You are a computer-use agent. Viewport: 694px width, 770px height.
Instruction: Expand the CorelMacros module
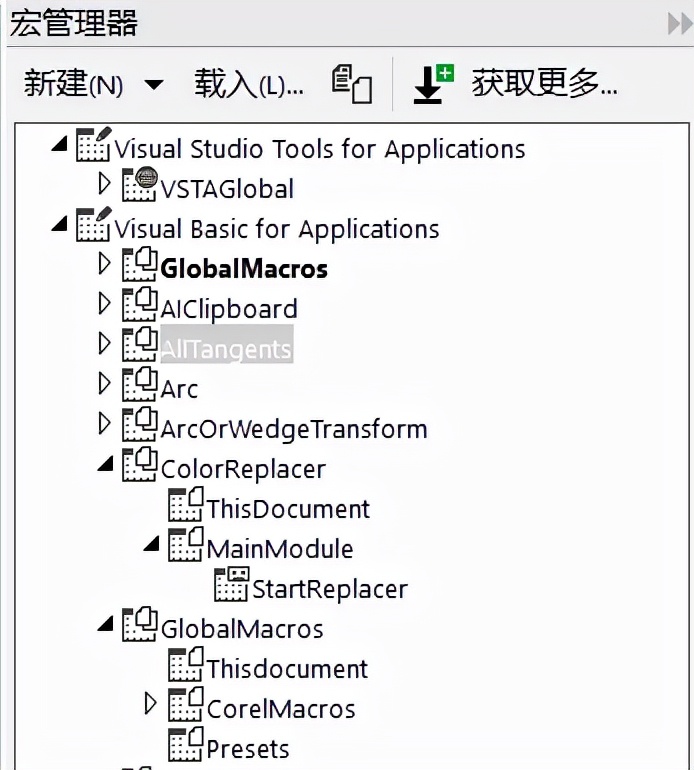coord(150,704)
